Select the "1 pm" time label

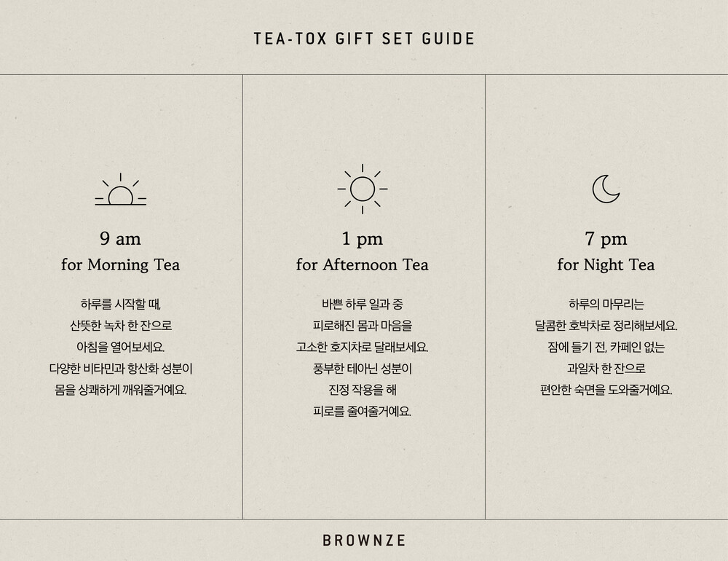click(x=363, y=239)
